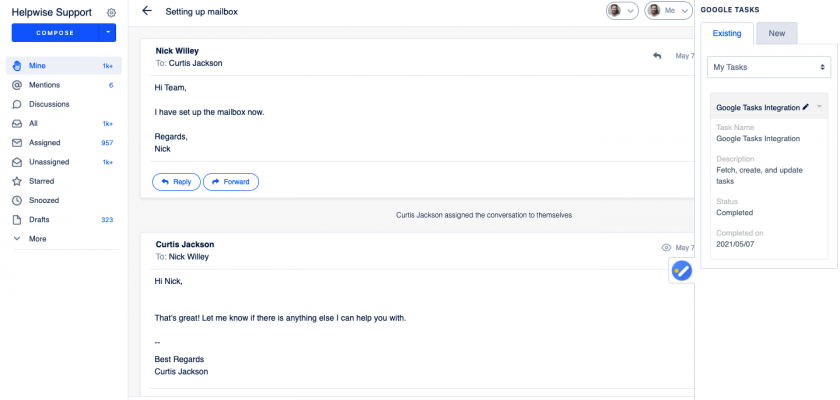Click the eye icon on Curtis's message

tap(666, 247)
